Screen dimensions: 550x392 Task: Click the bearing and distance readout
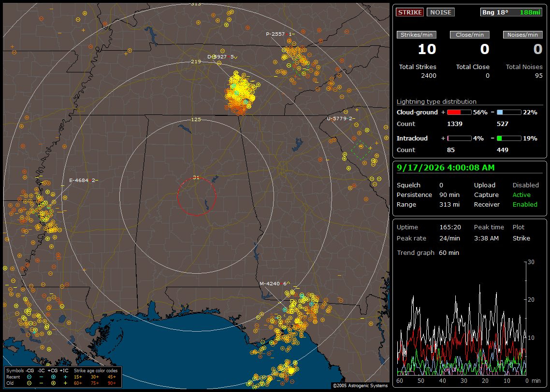(511, 12)
